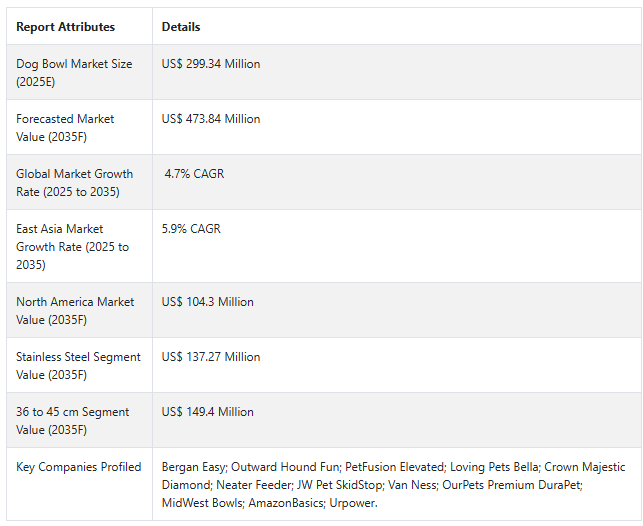This screenshot has width=643, height=526.
Task: Select the Key Companies Profiled label
Action: tap(78, 467)
